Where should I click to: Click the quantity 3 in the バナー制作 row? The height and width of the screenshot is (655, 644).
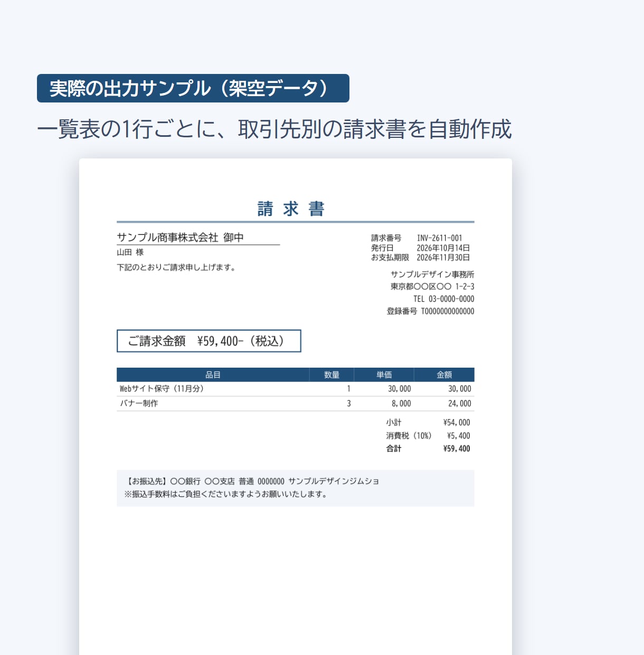click(348, 404)
